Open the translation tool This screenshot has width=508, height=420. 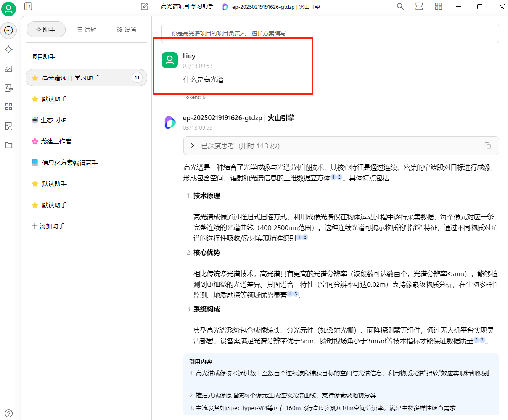(9, 88)
